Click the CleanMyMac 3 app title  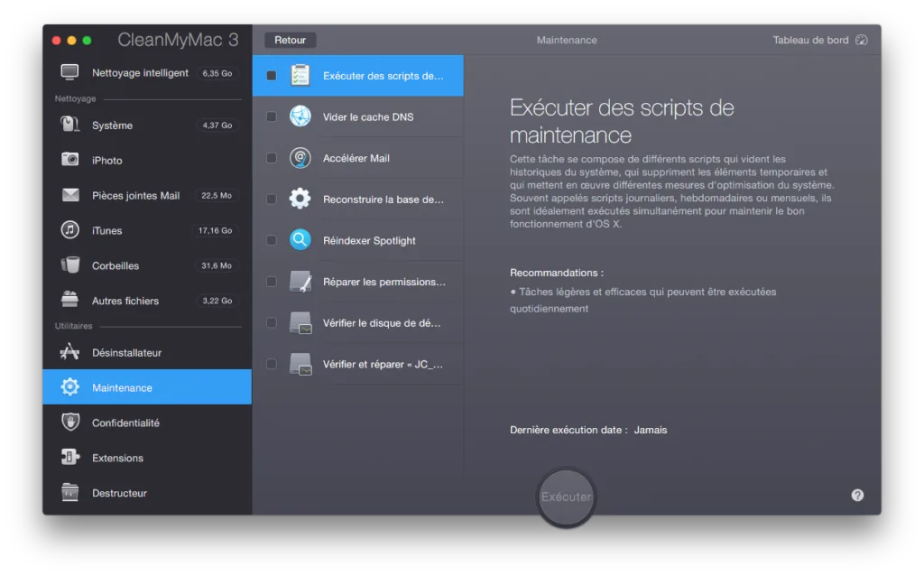[178, 40]
